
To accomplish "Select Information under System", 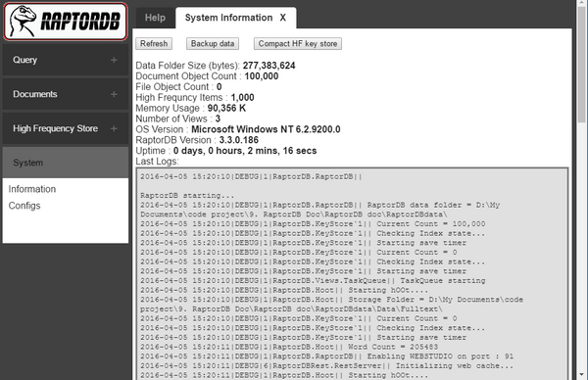I will click(32, 189).
